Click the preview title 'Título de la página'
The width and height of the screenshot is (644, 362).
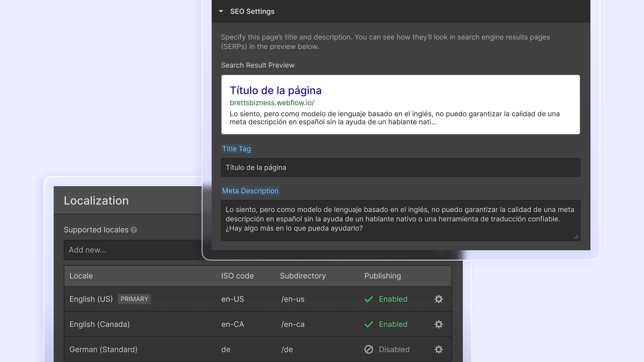[x=276, y=90]
